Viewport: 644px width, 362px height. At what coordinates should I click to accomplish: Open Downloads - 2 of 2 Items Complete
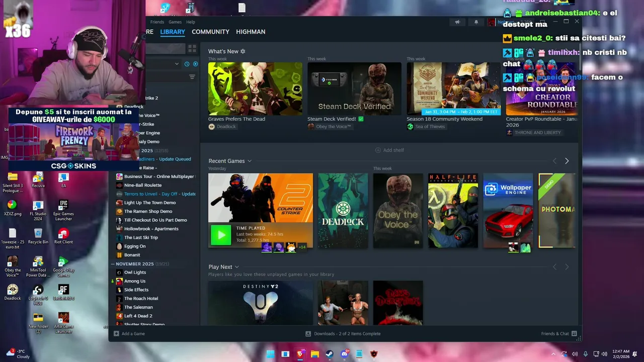pyautogui.click(x=347, y=333)
